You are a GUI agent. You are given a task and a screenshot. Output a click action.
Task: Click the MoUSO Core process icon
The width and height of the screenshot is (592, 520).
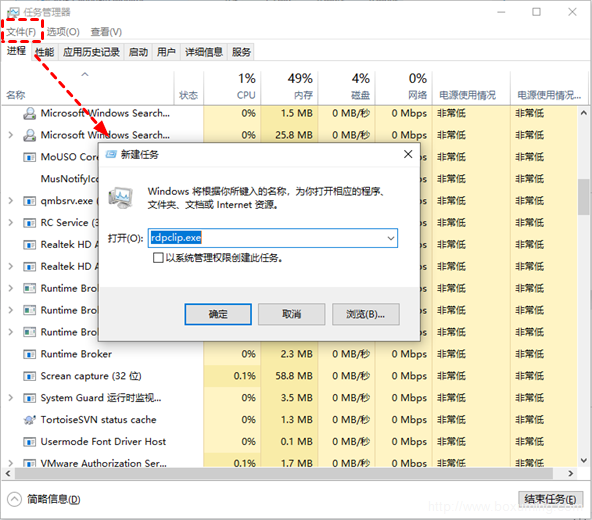tap(29, 157)
